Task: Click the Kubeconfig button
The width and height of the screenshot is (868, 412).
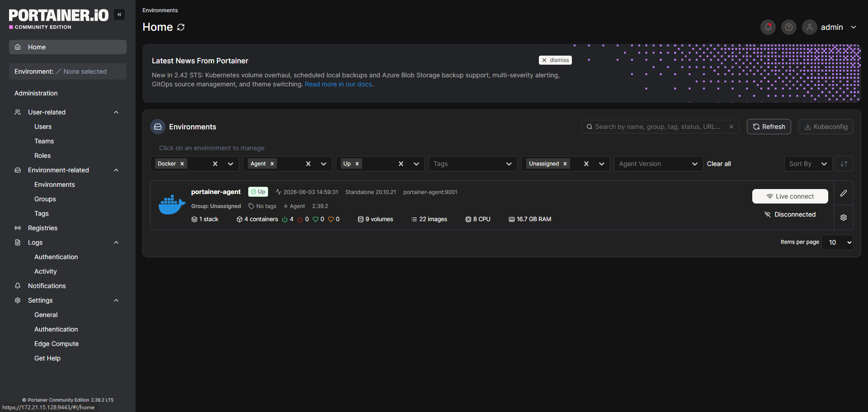Action: [x=826, y=127]
